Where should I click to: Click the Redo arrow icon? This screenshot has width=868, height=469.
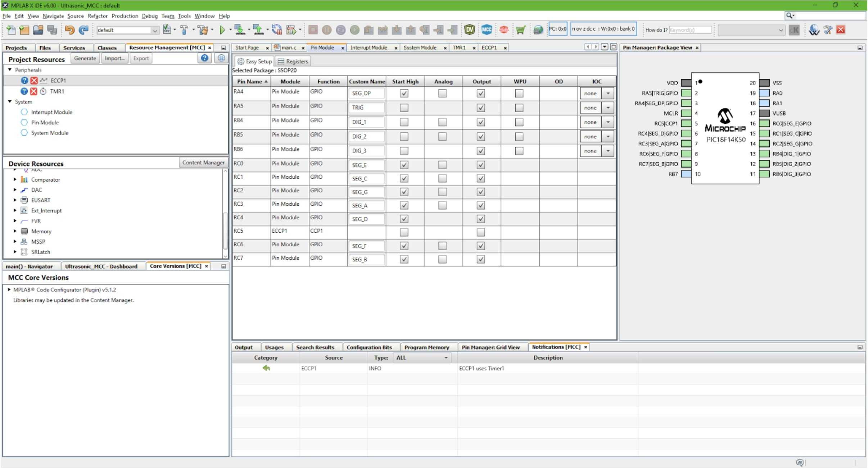click(83, 30)
